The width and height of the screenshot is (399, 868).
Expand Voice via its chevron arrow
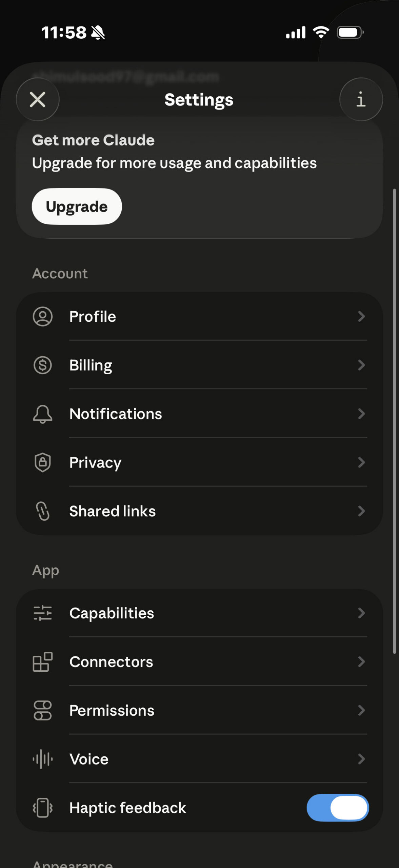[x=361, y=759]
